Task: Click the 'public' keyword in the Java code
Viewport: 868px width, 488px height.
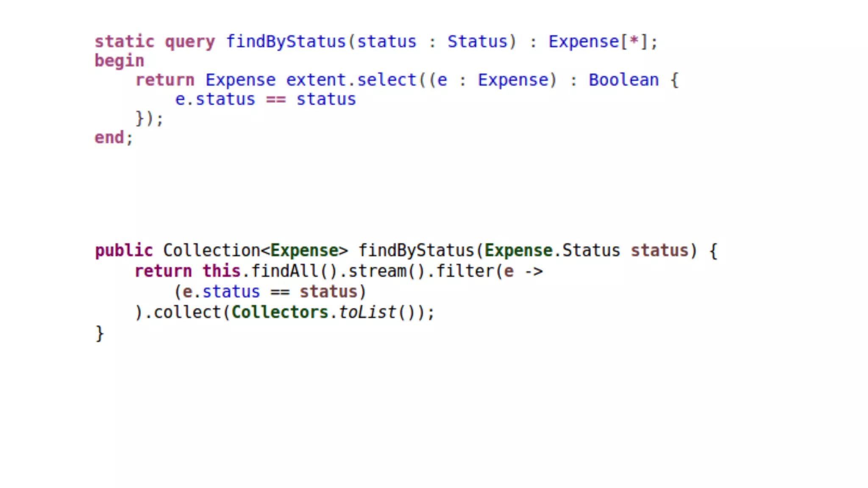Action: [123, 250]
